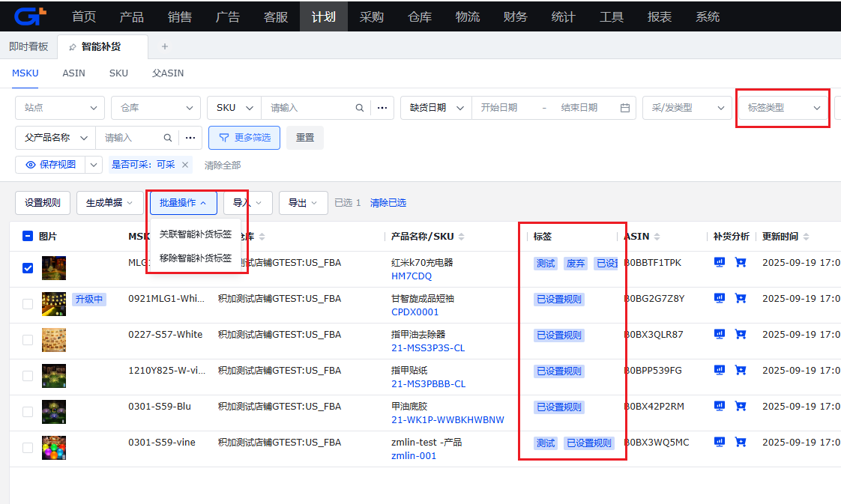
Task: Click the search icon in the SKU field
Action: (360, 108)
